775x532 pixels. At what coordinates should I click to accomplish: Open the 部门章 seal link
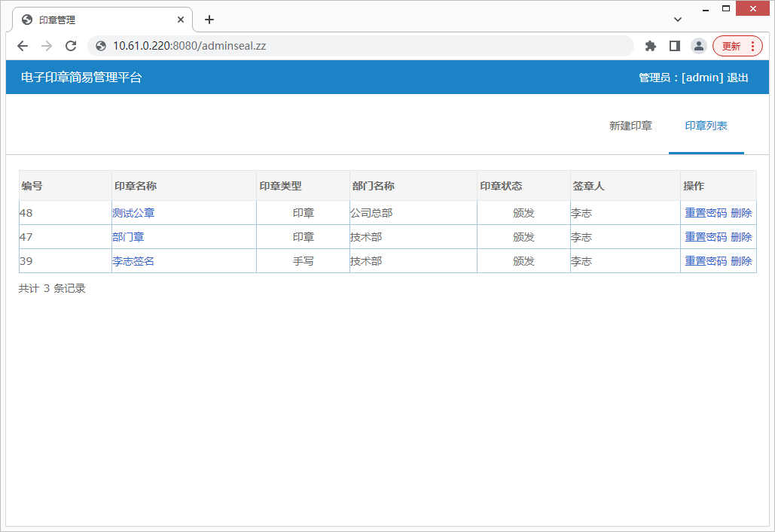pos(128,237)
